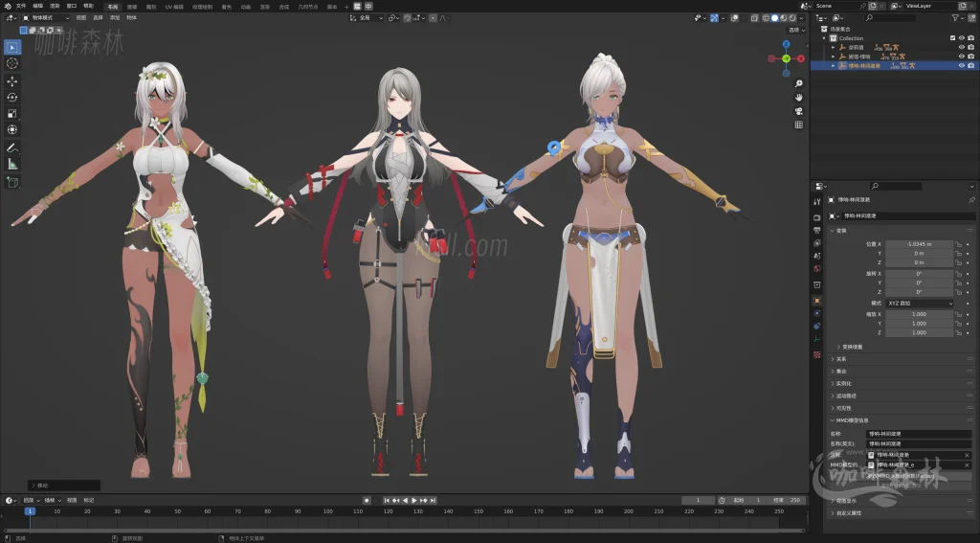Toggle X-ray display mode
The width and height of the screenshot is (980, 543).
pyautogui.click(x=754, y=18)
